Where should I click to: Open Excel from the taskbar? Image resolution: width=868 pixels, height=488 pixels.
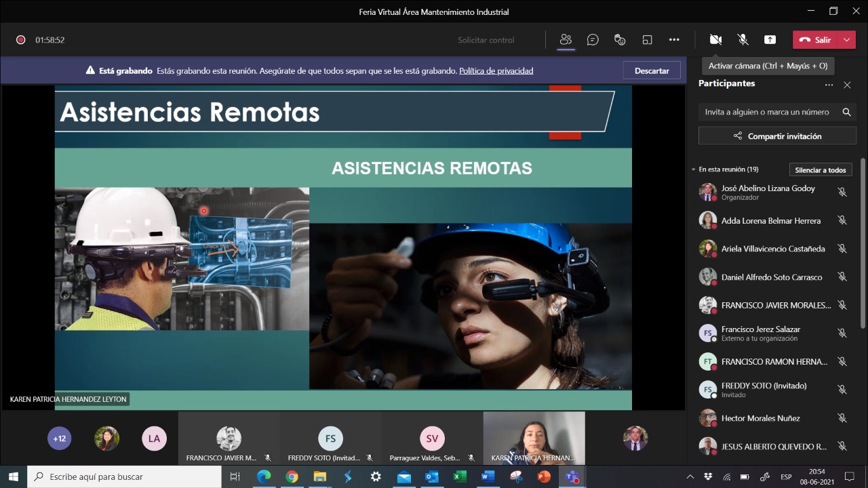click(x=459, y=476)
